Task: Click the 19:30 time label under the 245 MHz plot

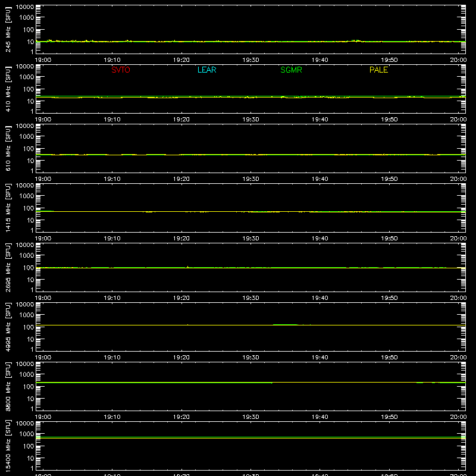Action: click(x=250, y=60)
